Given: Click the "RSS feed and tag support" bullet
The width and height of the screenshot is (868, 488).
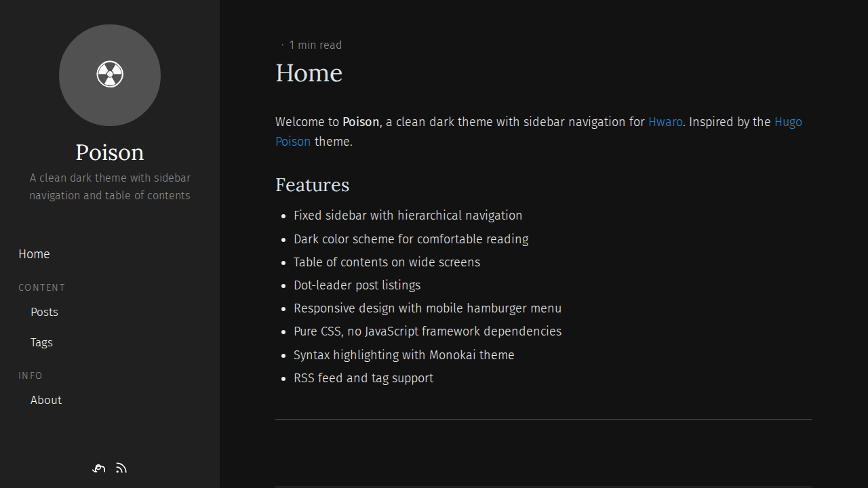Looking at the screenshot, I should click(x=363, y=378).
